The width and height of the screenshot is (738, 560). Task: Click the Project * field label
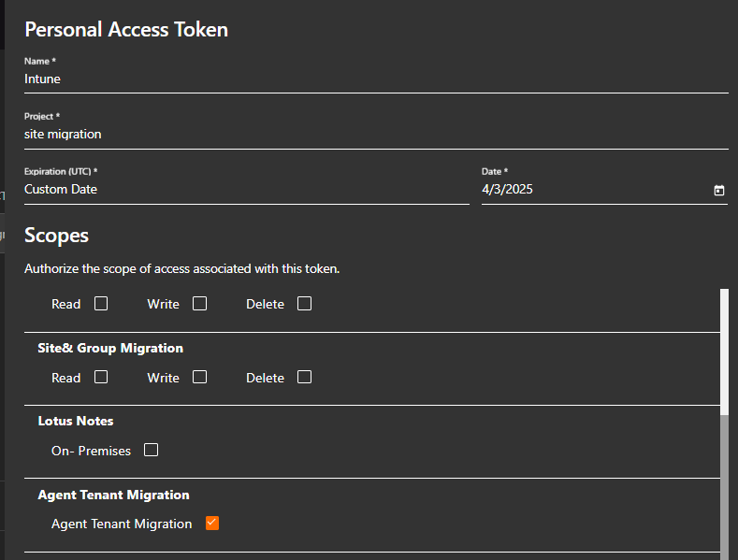[42, 116]
